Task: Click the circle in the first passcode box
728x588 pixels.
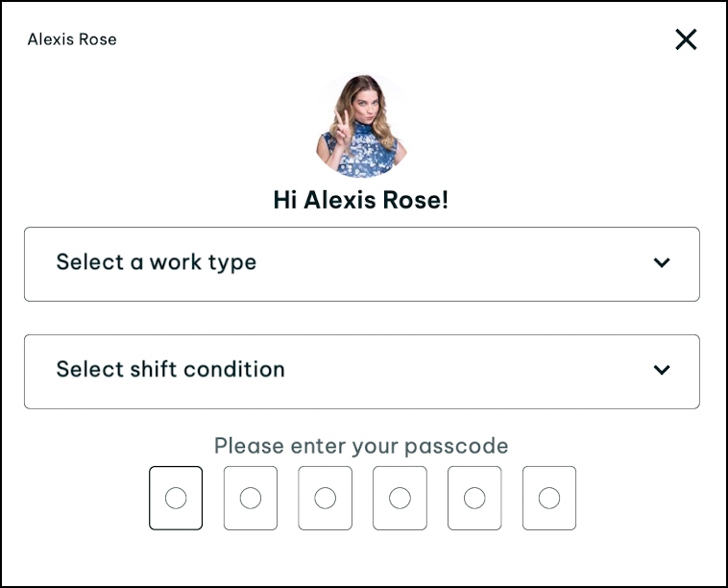Action: tap(176, 498)
